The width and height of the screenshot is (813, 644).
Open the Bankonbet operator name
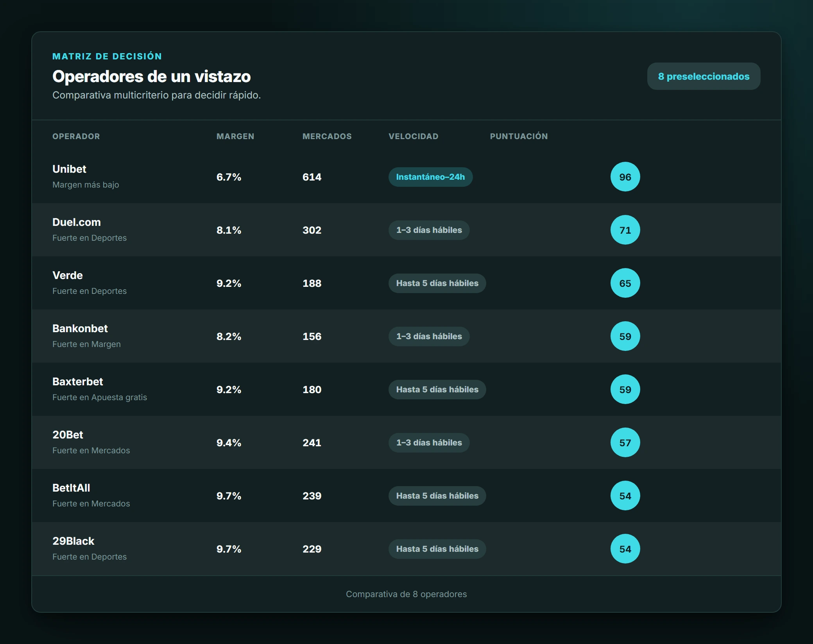pos(80,329)
